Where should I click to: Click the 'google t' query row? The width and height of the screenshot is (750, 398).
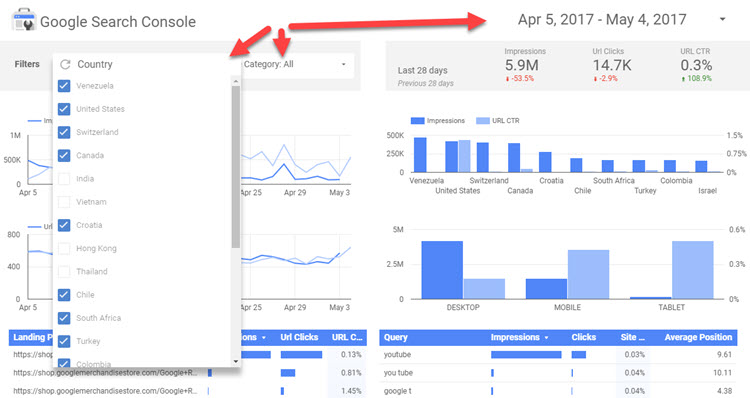(558, 390)
